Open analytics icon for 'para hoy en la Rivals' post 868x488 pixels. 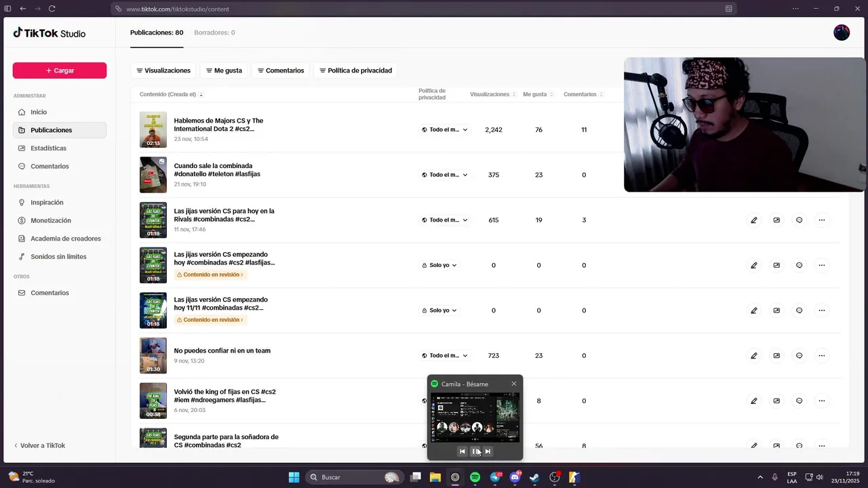click(x=776, y=220)
